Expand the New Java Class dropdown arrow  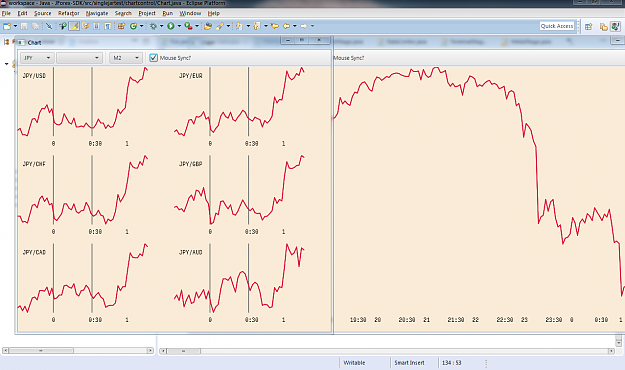(x=142, y=26)
